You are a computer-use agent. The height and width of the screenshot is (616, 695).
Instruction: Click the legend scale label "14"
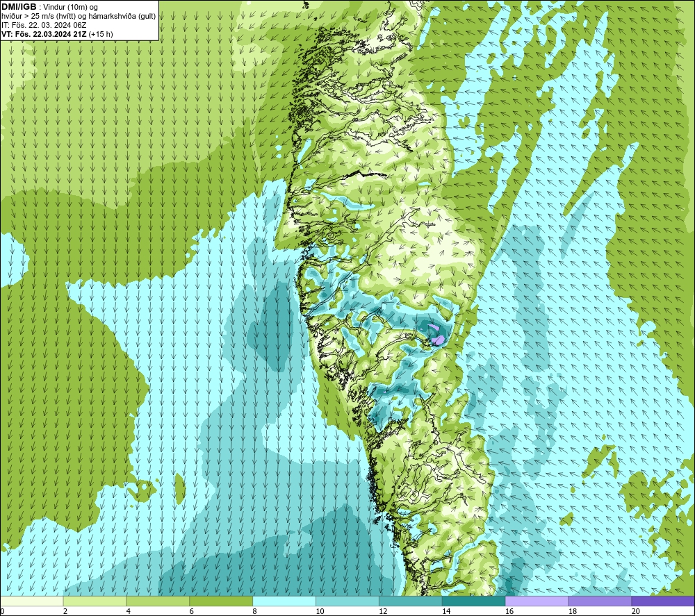446,611
